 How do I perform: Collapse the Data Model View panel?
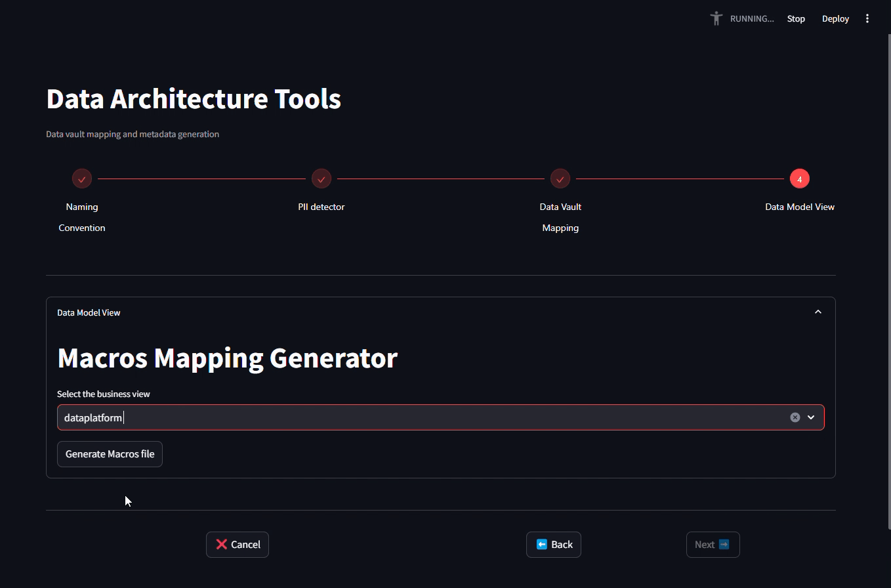818,312
